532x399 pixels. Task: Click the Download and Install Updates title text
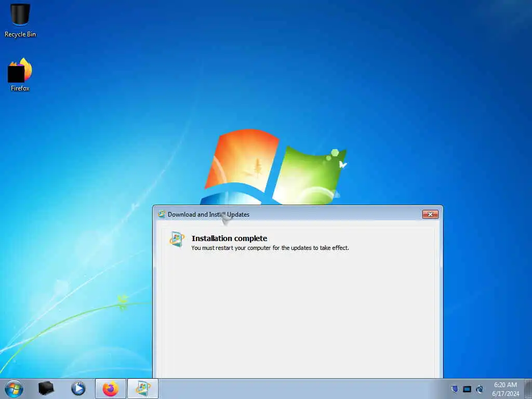pos(209,215)
